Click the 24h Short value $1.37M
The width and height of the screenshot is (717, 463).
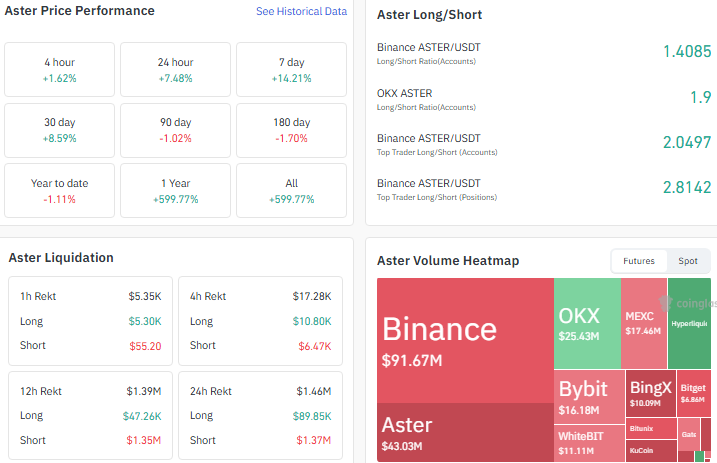point(314,441)
